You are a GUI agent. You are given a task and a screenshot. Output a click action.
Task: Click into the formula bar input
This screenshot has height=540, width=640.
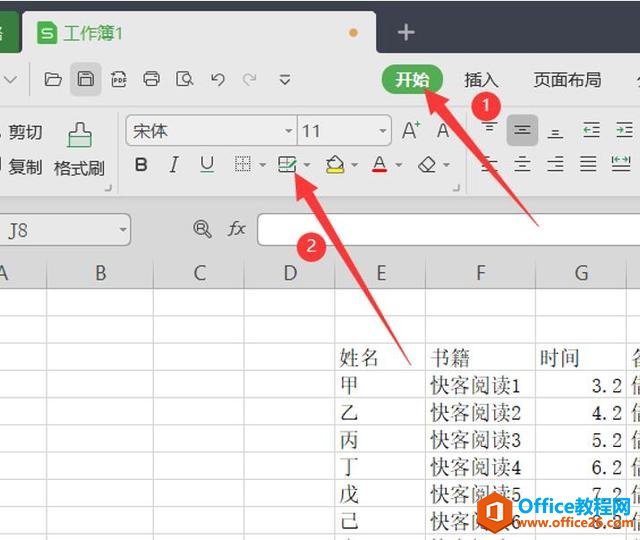pos(449,229)
